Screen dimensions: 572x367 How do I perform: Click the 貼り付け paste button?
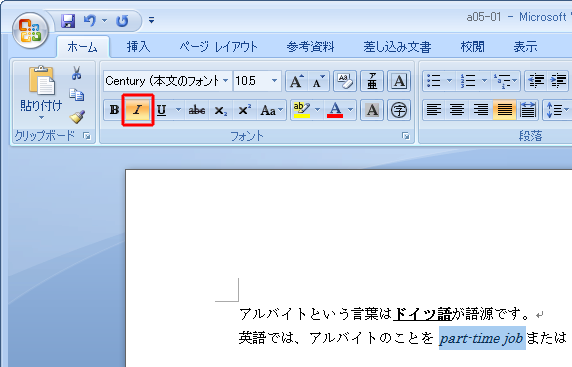click(x=41, y=88)
